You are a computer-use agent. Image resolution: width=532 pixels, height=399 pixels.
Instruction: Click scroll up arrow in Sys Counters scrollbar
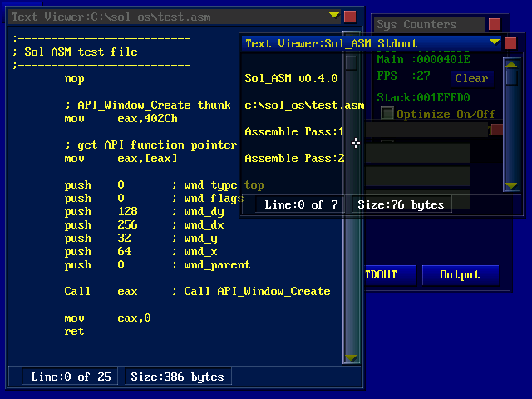point(511,64)
